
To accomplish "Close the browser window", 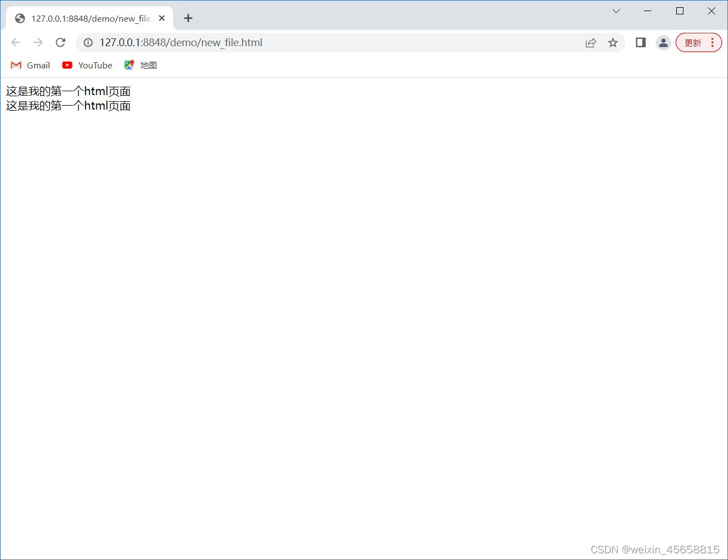I will point(711,11).
